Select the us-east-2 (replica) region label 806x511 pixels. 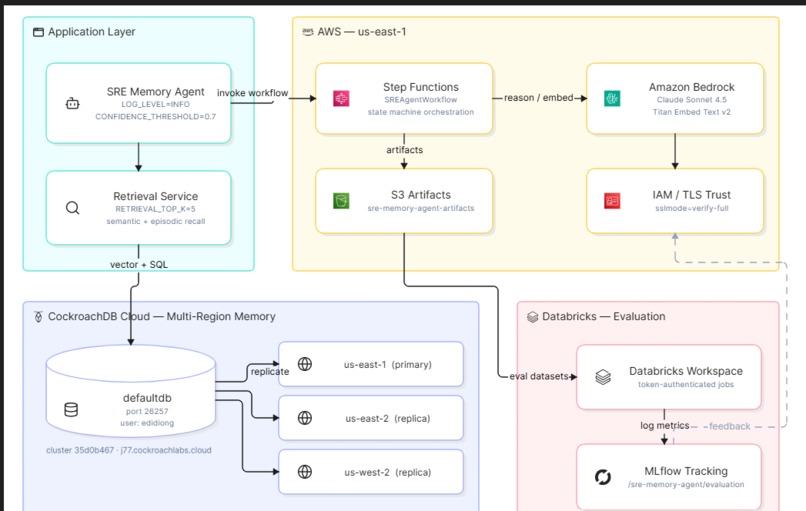click(x=388, y=418)
